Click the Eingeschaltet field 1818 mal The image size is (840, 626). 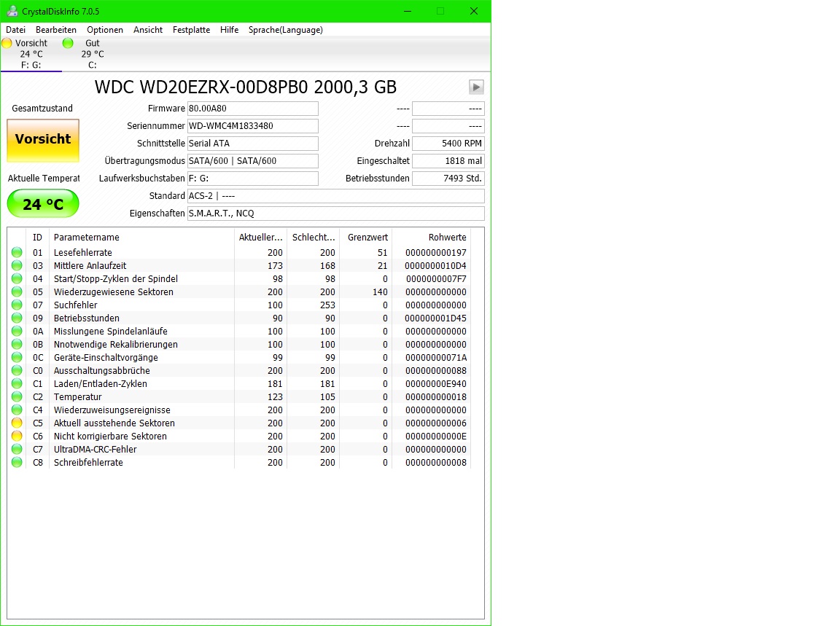coord(448,160)
